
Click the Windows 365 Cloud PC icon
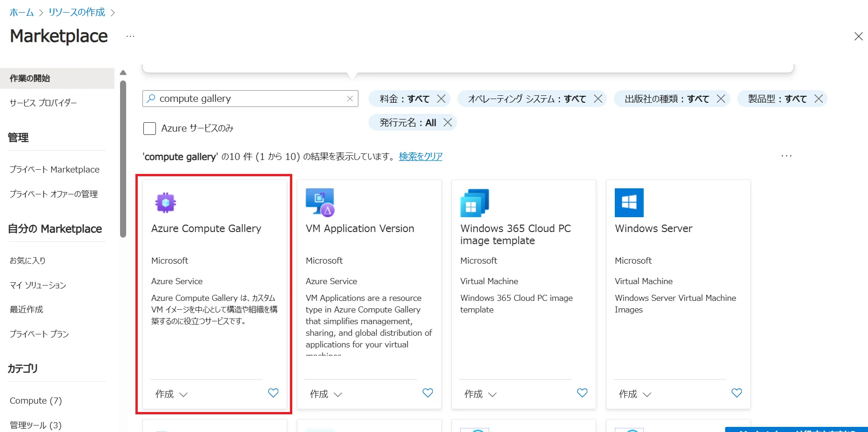pos(475,203)
